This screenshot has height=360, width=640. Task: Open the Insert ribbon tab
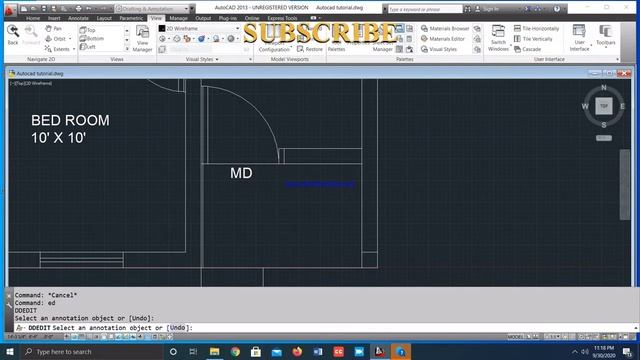tap(54, 18)
